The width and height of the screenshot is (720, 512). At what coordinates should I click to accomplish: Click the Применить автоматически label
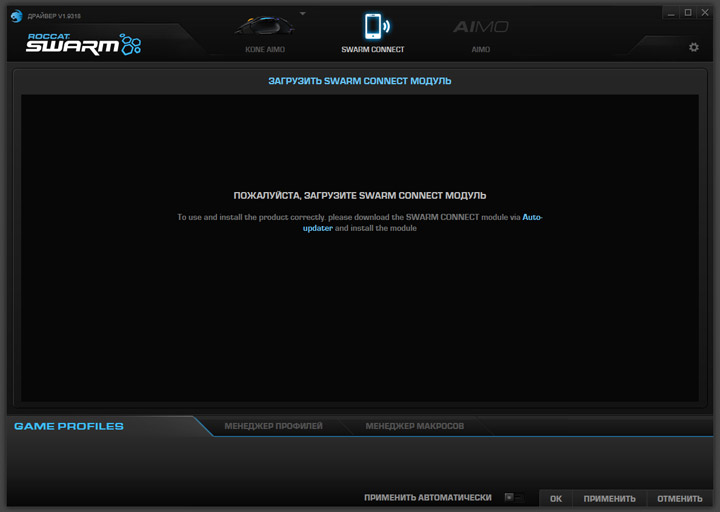[x=428, y=498]
